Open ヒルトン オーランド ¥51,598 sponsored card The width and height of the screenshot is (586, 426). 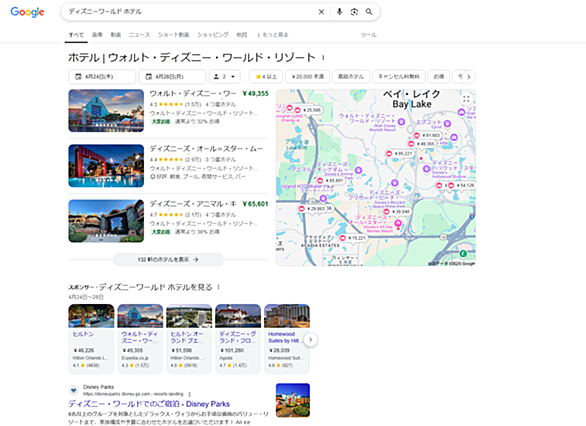coord(189,339)
